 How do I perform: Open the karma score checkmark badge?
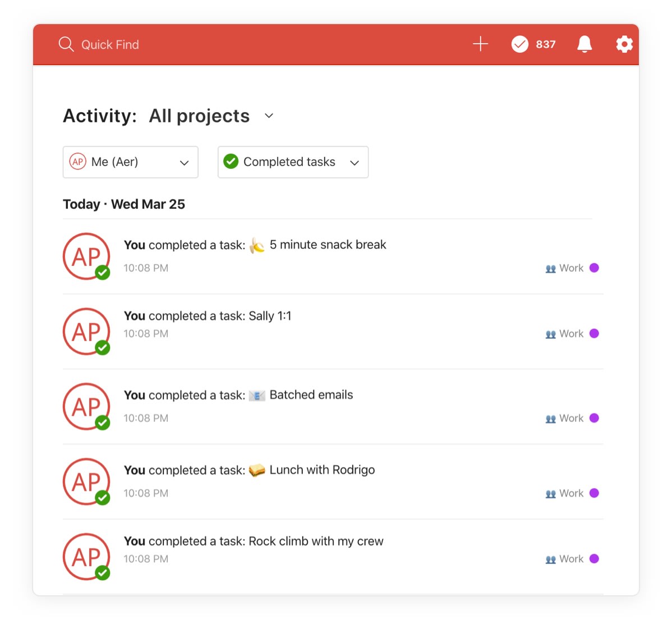(x=521, y=44)
